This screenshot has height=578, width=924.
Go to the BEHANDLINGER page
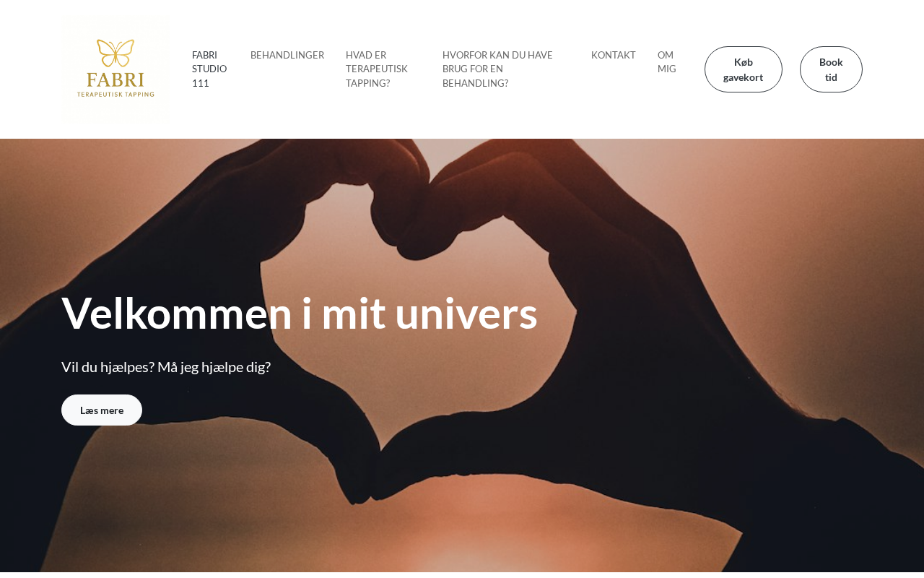pos(287,55)
